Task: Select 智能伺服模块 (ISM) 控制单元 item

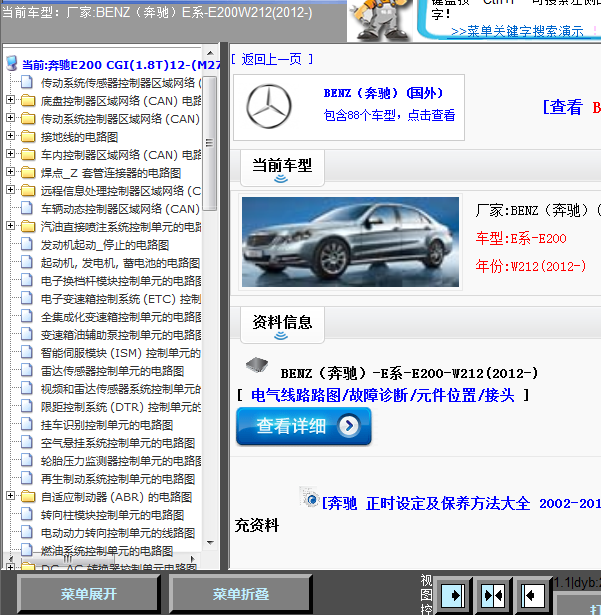Action: [121, 353]
